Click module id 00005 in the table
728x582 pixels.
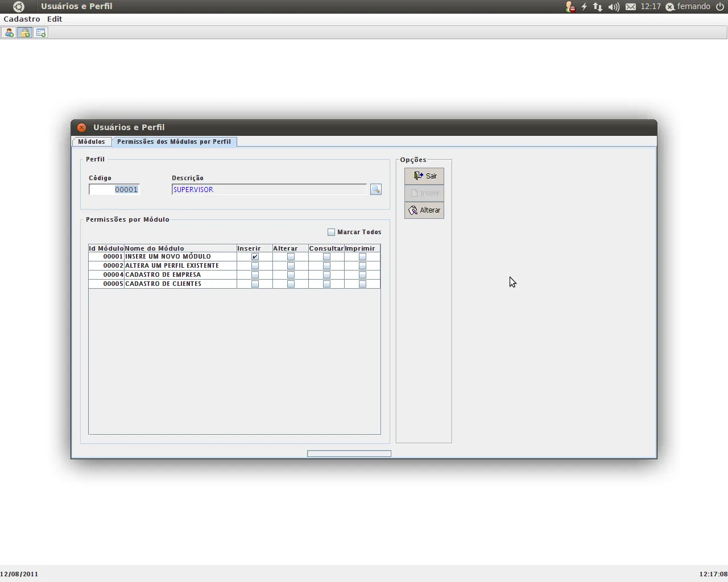click(113, 284)
